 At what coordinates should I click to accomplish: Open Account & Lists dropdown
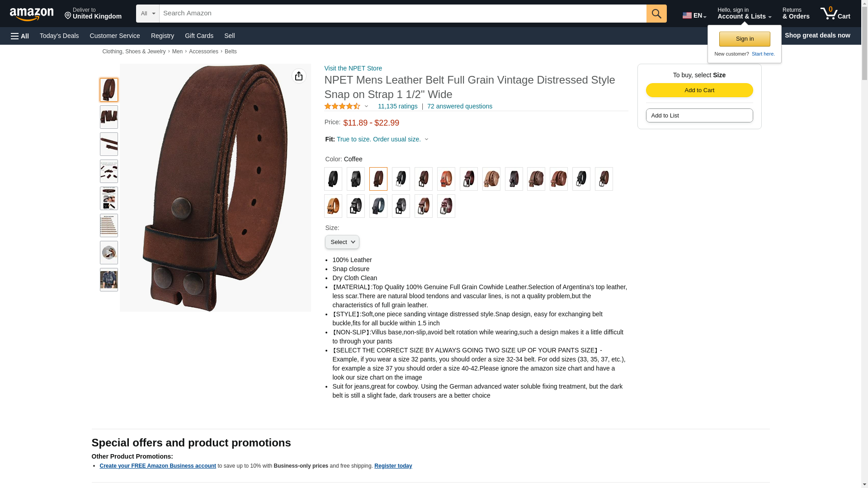tap(744, 14)
